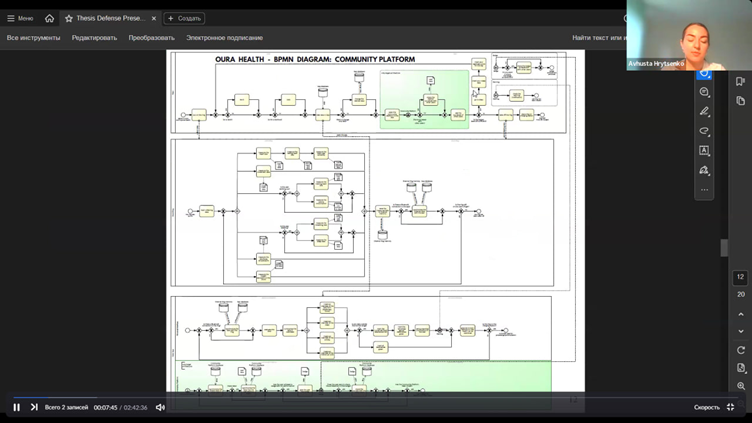Click the total page count 20

point(741,294)
